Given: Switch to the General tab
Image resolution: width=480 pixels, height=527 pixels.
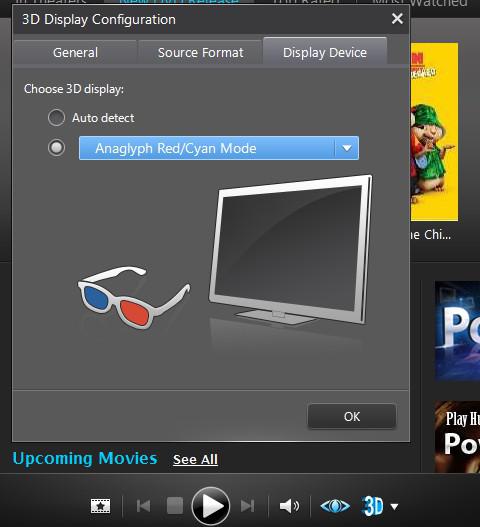Looking at the screenshot, I should [x=75, y=52].
